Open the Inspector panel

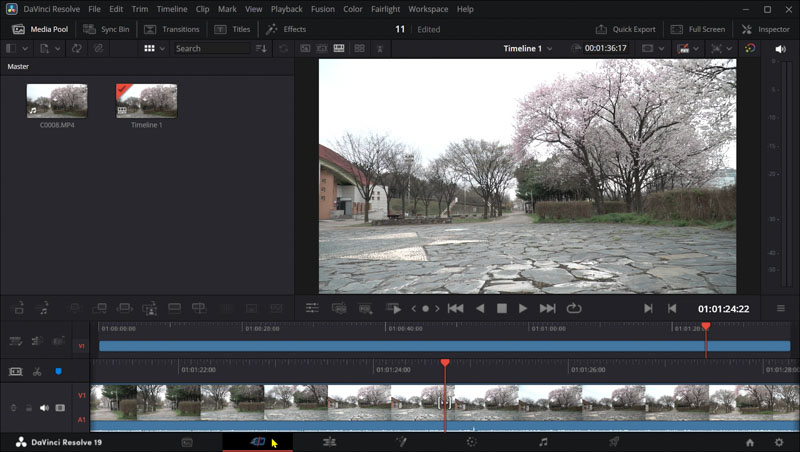[x=765, y=29]
